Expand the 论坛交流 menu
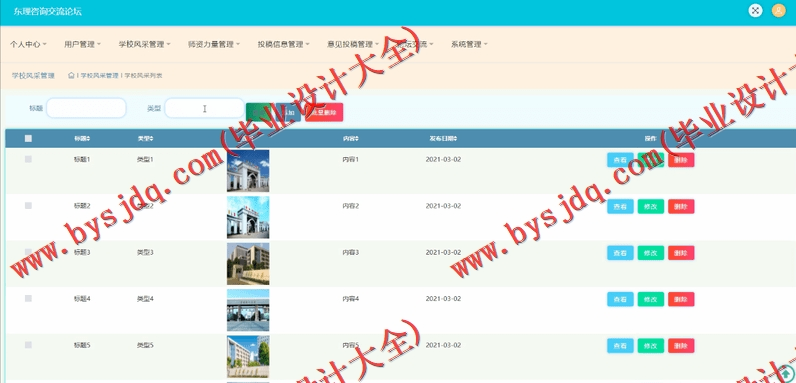Image resolution: width=796 pixels, height=383 pixels. click(415, 44)
